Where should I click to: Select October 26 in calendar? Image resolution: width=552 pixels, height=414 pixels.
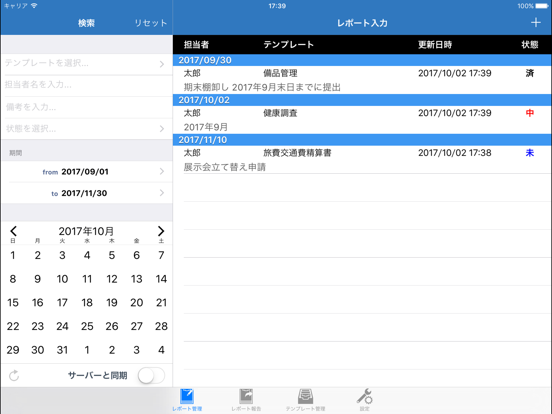(x=112, y=326)
